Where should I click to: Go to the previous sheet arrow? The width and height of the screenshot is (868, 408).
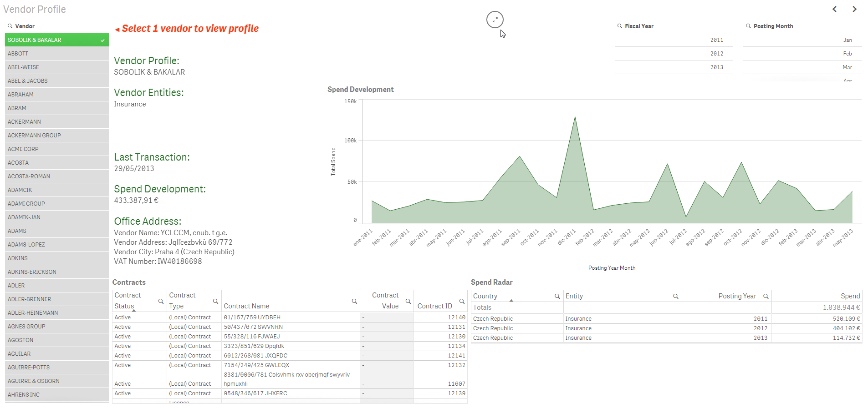(834, 9)
